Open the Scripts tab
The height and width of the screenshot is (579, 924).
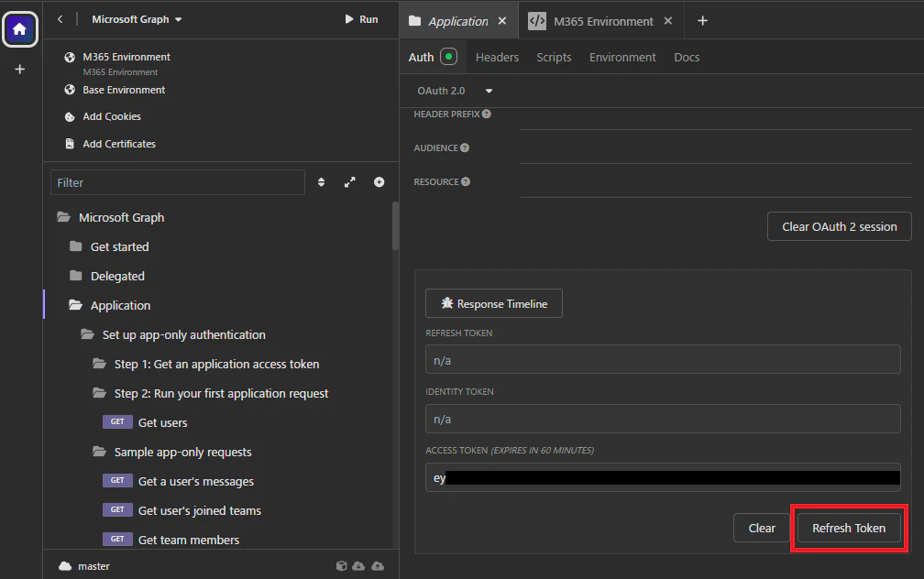pos(554,57)
